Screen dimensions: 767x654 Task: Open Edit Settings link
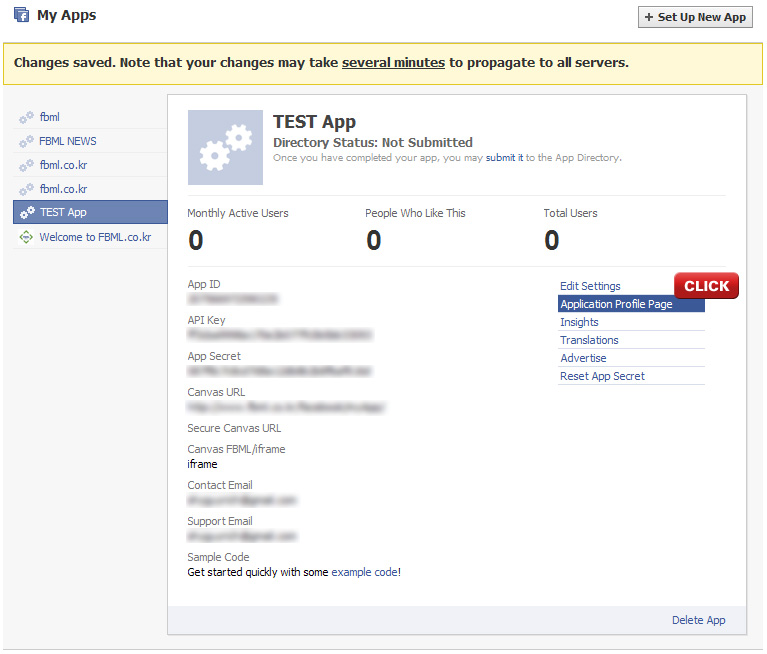pyautogui.click(x=590, y=286)
